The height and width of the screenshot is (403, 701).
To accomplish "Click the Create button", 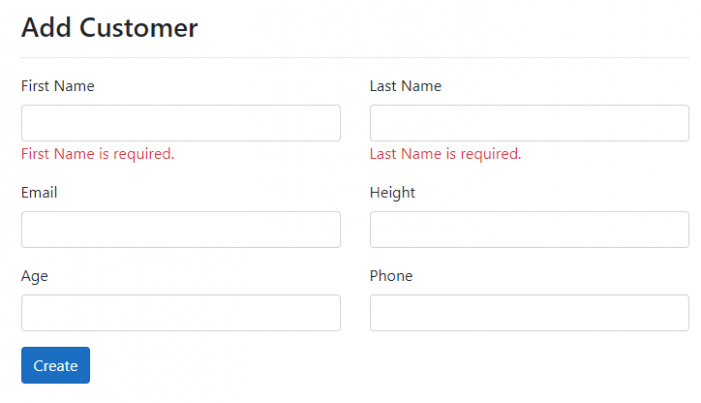I will 55,365.
